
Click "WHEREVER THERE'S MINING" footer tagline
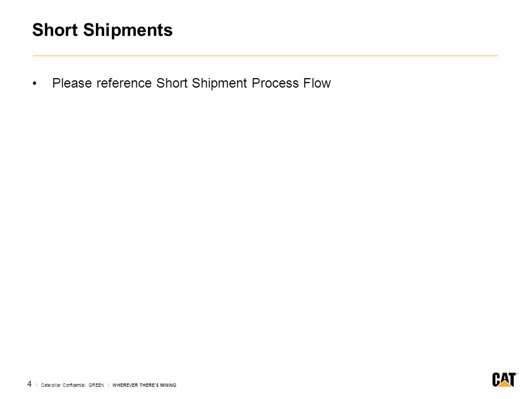[144, 385]
